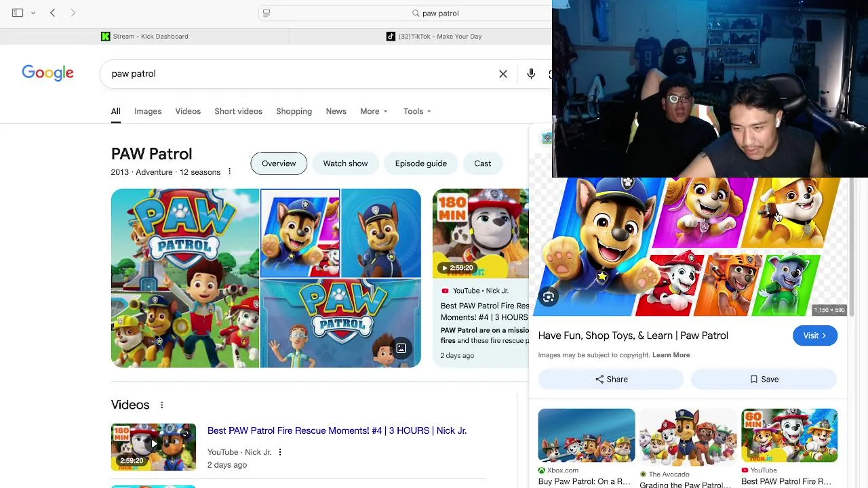868x488 pixels.
Task: Clear the search query with the X icon
Action: [503, 74]
